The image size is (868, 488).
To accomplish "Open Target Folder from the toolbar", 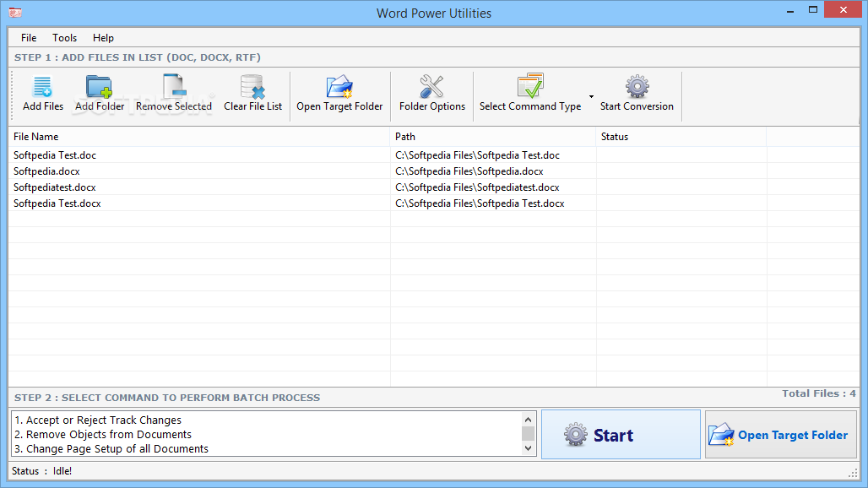I will coord(339,94).
